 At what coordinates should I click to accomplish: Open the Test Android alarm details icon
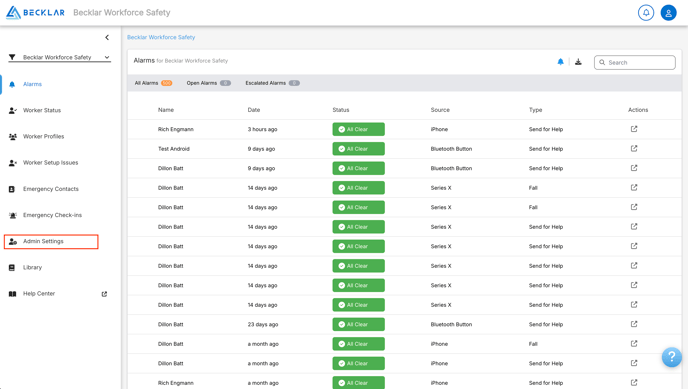[634, 149]
